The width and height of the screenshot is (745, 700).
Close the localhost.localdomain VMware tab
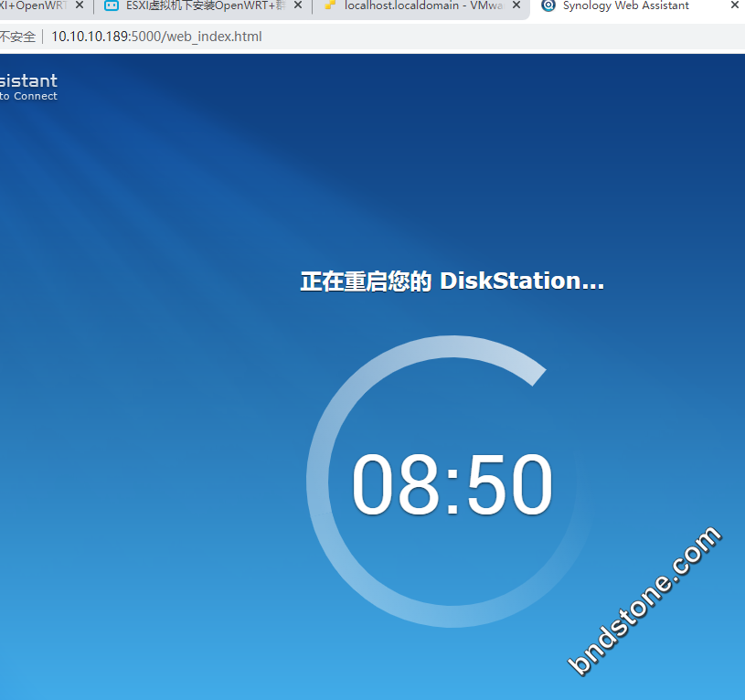coord(516,5)
